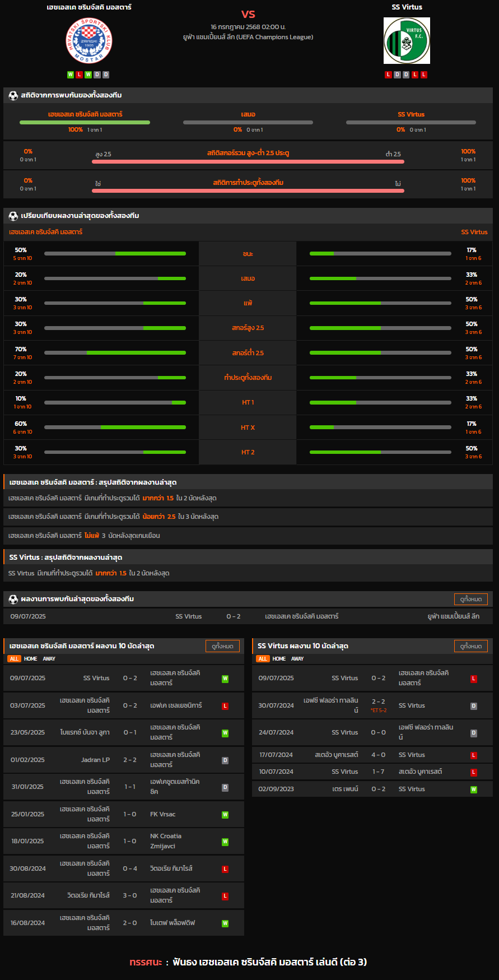Viewport: 499px width, 980px height.
Task: Click the ทำประตูทั้งสองทีม row label in comparison
Action: point(248,378)
